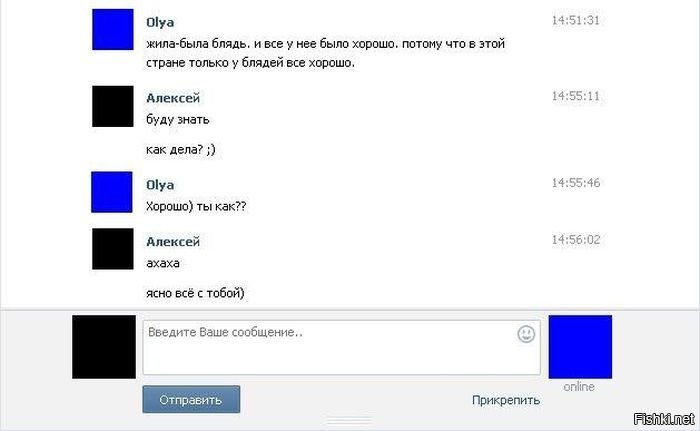Screen dimensions: 700x431
Task: Open Алексей's black avatar beside ахаха
Action: point(113,249)
